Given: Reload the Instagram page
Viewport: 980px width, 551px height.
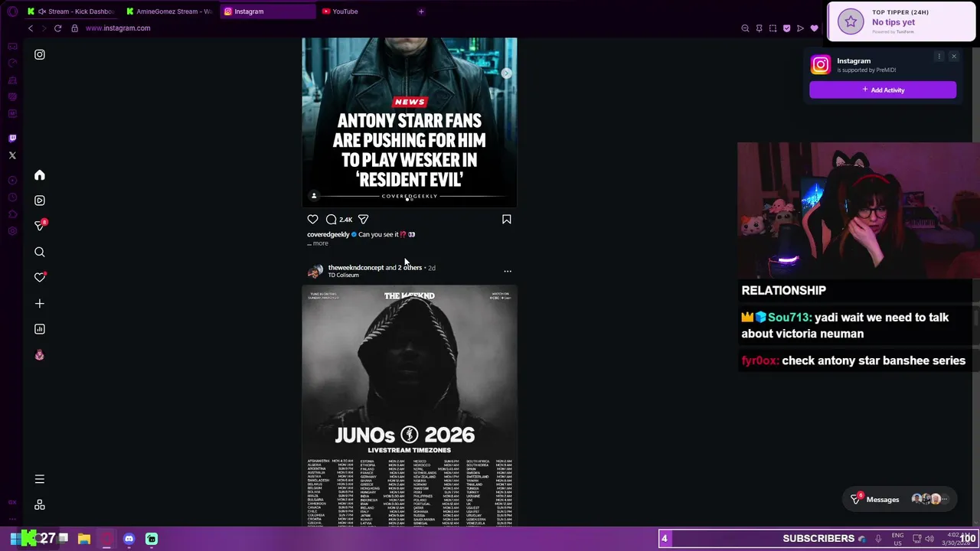Looking at the screenshot, I should coord(57,28).
